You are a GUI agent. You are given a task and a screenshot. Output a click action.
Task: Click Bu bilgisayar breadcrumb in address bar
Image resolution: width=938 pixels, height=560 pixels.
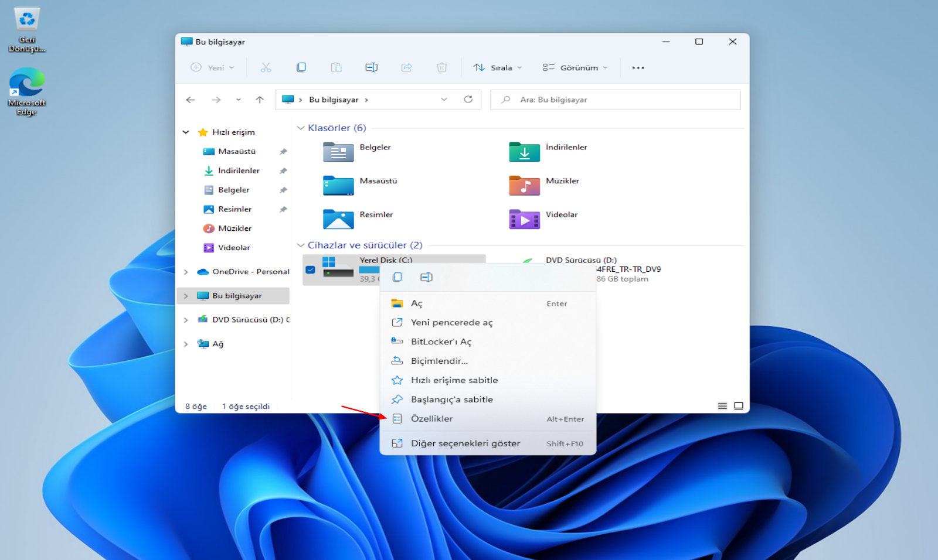point(334,100)
